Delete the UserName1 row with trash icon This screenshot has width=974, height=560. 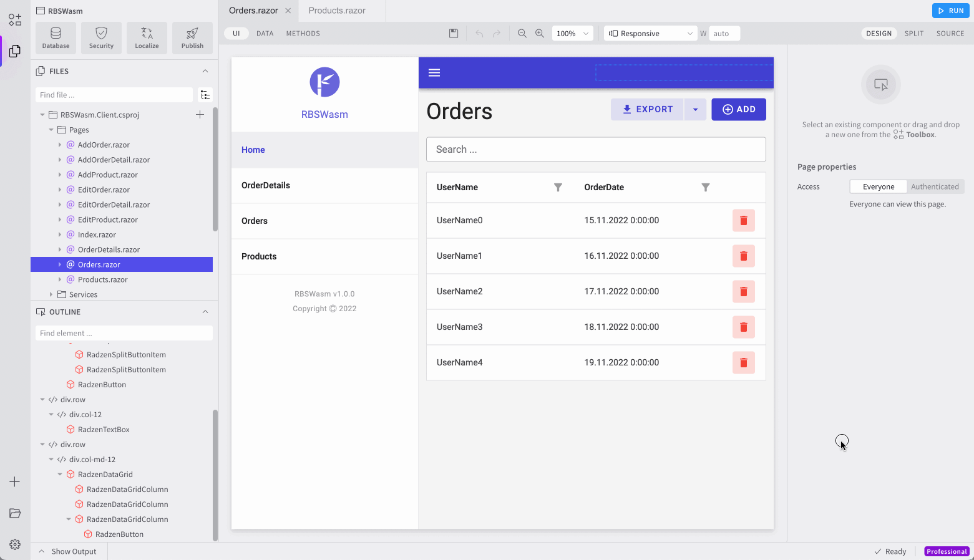(743, 256)
